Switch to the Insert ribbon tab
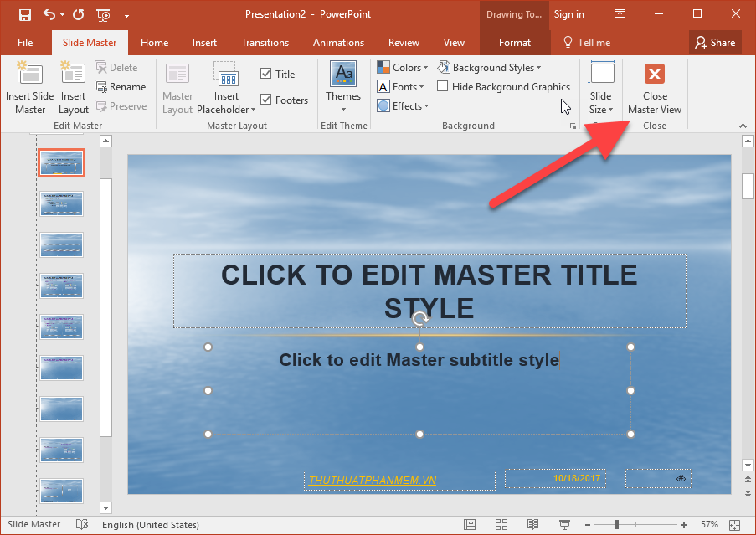Image resolution: width=756 pixels, height=535 pixels. (204, 42)
